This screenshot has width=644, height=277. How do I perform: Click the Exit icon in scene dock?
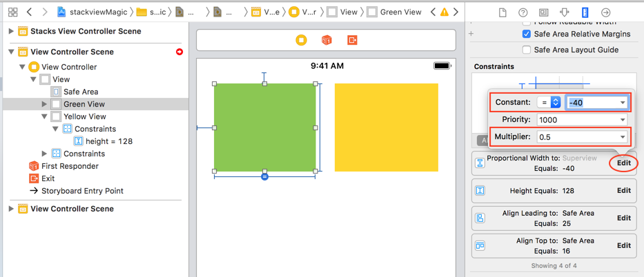coord(352,41)
